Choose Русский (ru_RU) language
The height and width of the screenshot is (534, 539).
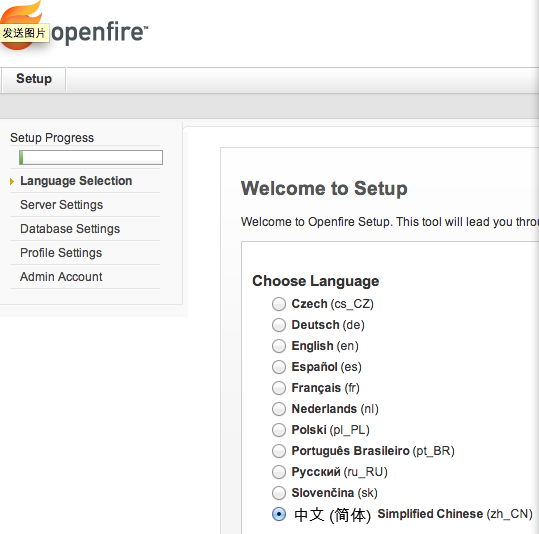[x=279, y=472]
